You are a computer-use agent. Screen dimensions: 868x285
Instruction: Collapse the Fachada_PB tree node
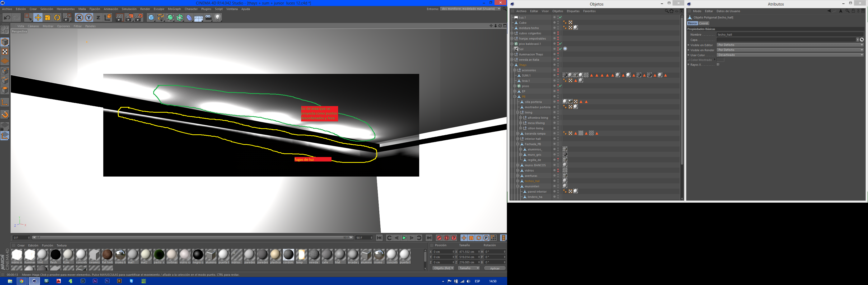517,144
